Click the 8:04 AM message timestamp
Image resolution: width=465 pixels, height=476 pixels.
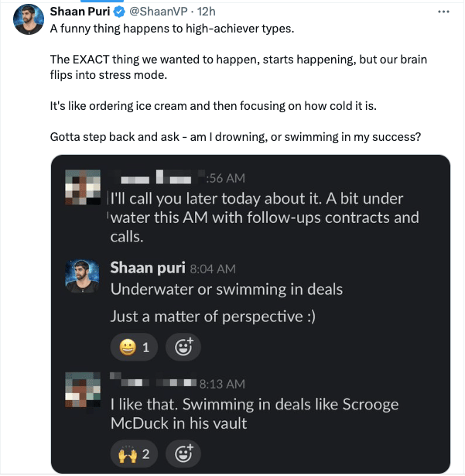pyautogui.click(x=213, y=269)
